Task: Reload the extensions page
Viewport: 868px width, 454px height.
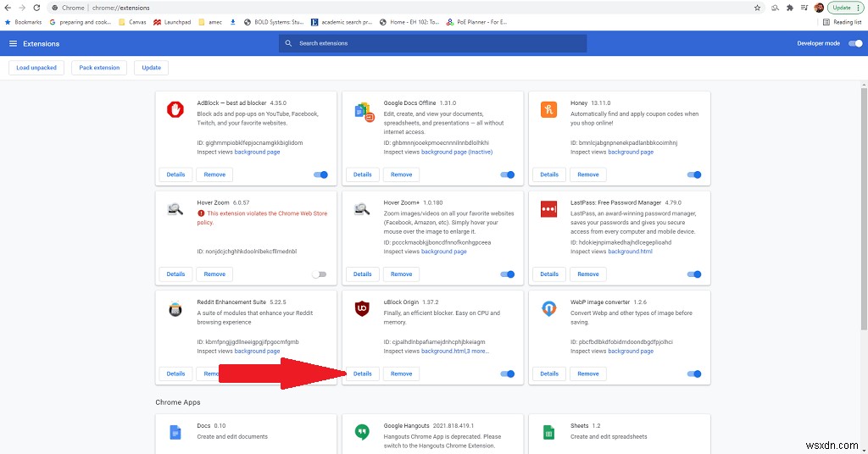Action: [36, 8]
